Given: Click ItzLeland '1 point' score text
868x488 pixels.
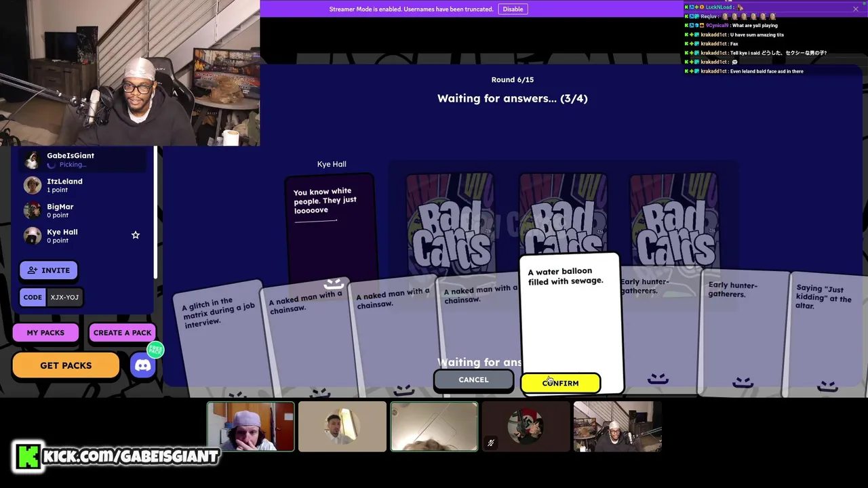Looking at the screenshot, I should tap(57, 190).
